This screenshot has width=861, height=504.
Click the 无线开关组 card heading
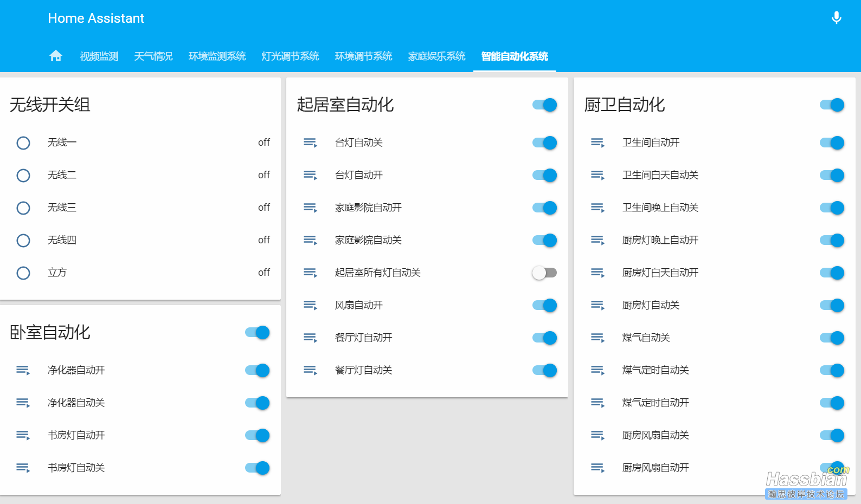(50, 105)
